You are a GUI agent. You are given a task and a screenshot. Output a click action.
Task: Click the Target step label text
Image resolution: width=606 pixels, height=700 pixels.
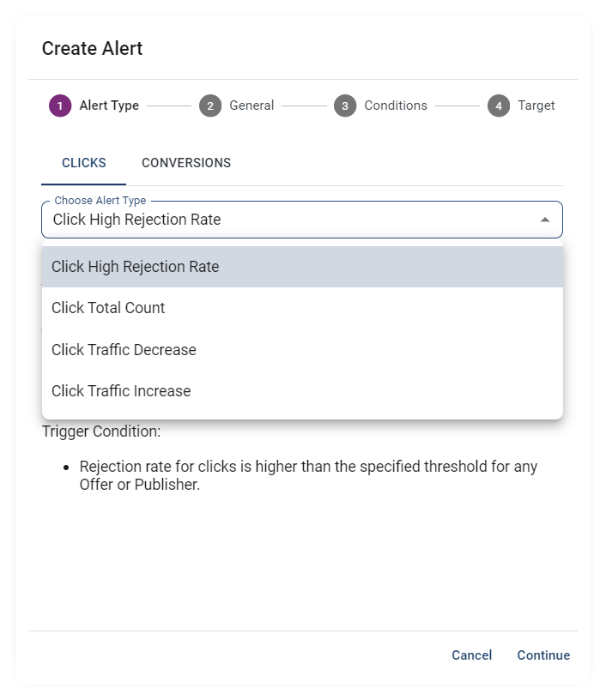(536, 105)
